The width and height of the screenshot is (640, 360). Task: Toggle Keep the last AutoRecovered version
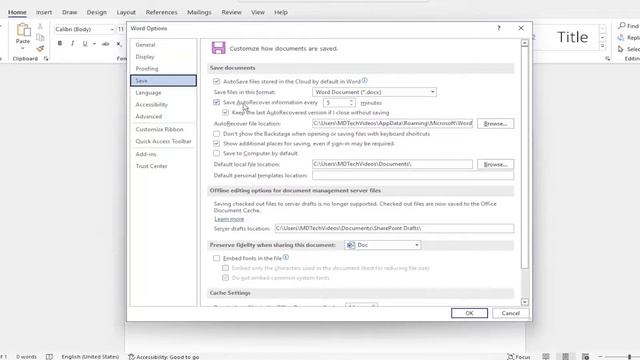[x=225, y=112]
